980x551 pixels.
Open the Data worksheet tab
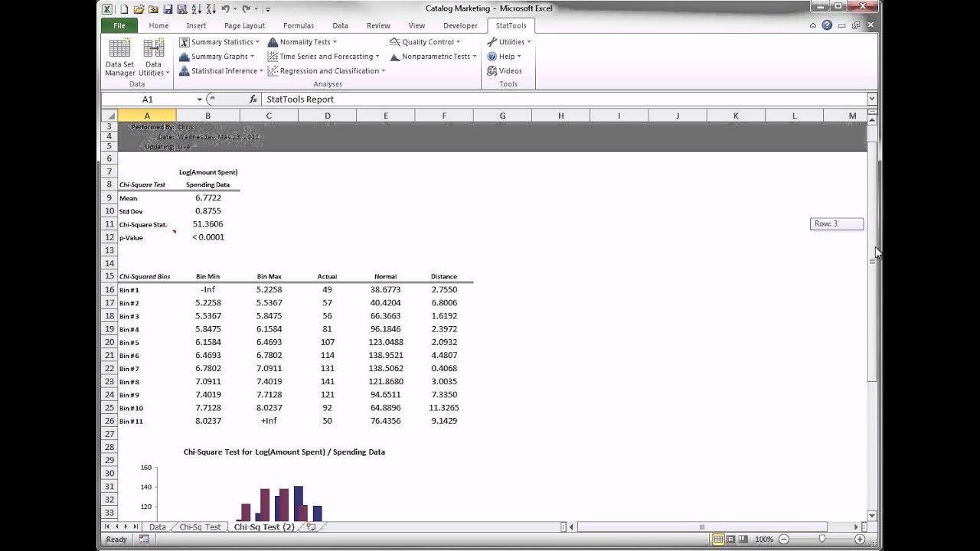click(x=157, y=527)
